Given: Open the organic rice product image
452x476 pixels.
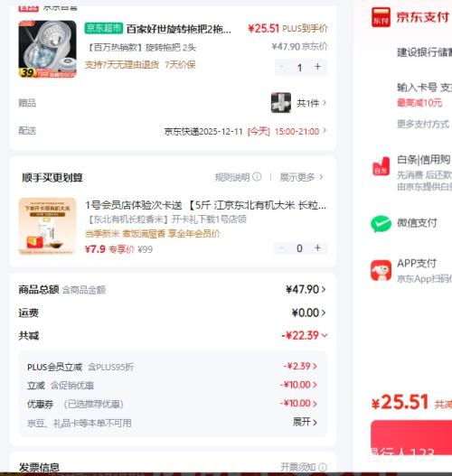Looking at the screenshot, I should click(x=47, y=226).
